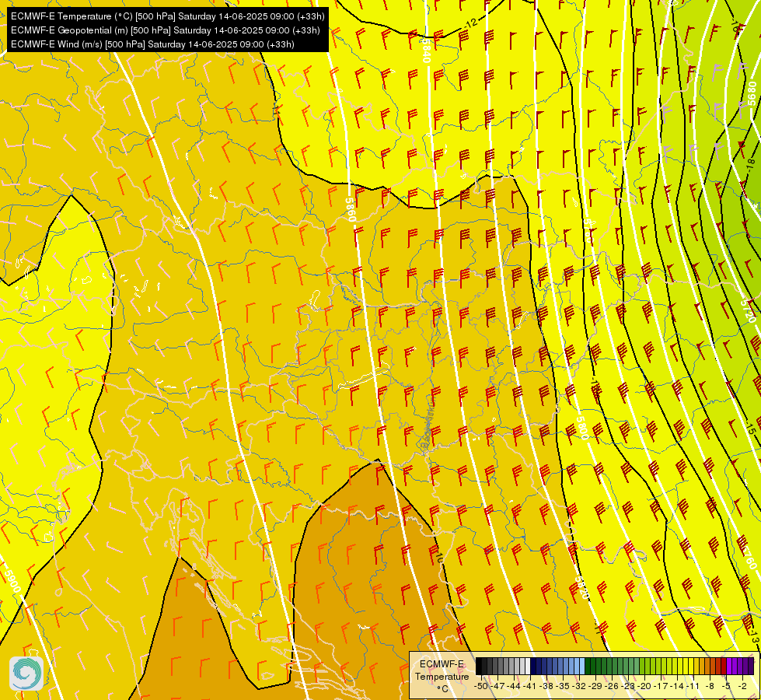Click the -12 isotherm label
761x700 pixels.
click(470, 23)
